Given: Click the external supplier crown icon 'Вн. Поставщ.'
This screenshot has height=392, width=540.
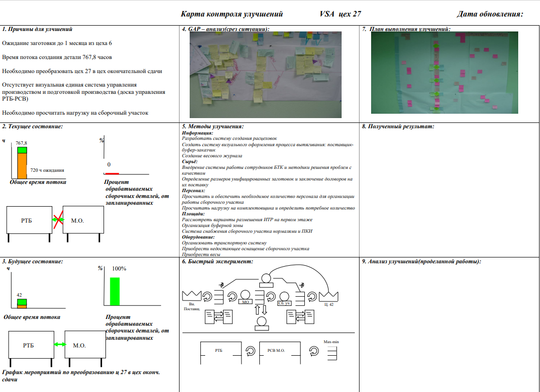Looking at the screenshot, I should click(x=192, y=295).
